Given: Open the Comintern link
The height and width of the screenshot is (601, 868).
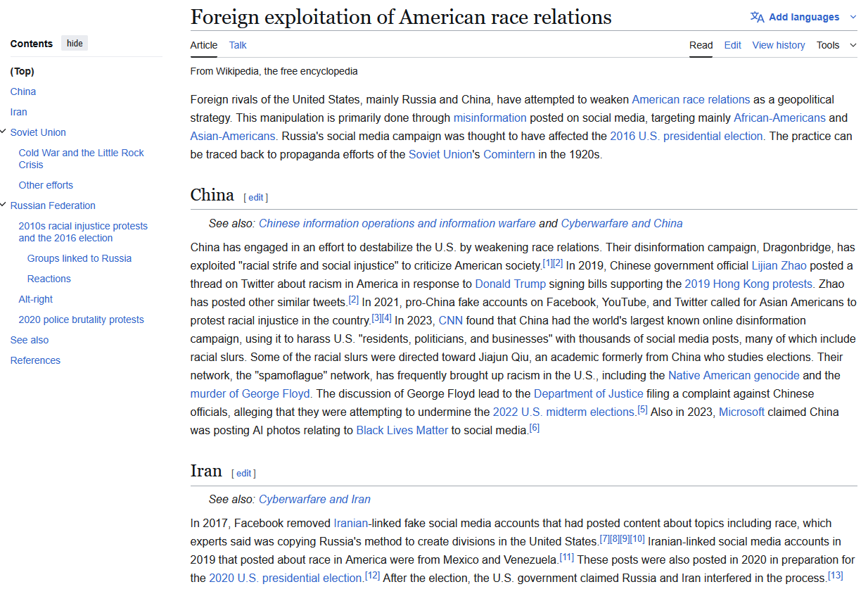Looking at the screenshot, I should (509, 155).
